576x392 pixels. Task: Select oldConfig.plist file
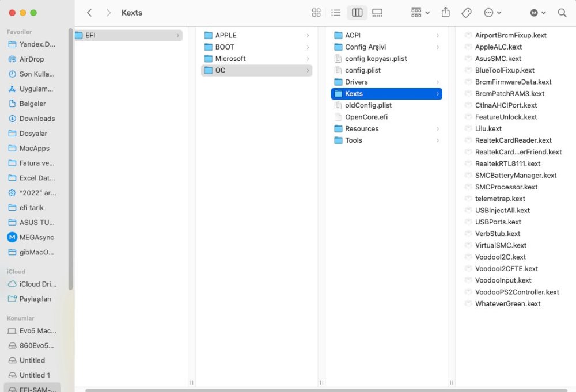pyautogui.click(x=386, y=105)
